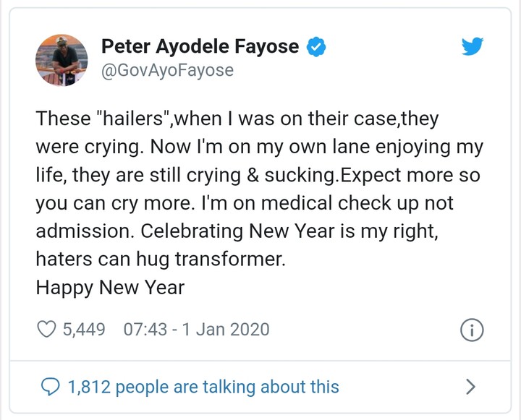
Task: Open the @GovAyoFayose handle link
Action: click(x=167, y=72)
